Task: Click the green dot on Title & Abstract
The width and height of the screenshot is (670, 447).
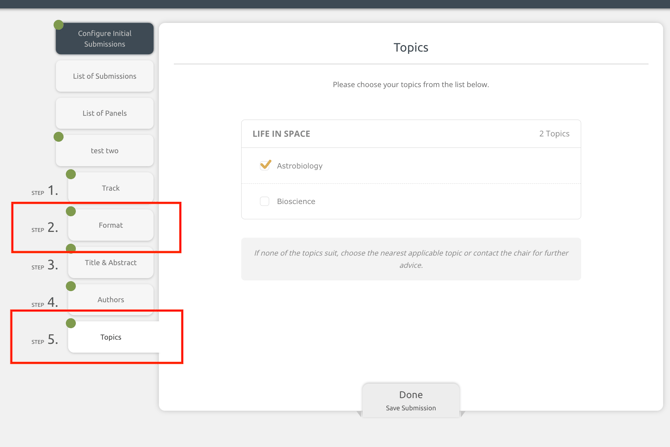Action: [x=71, y=249]
